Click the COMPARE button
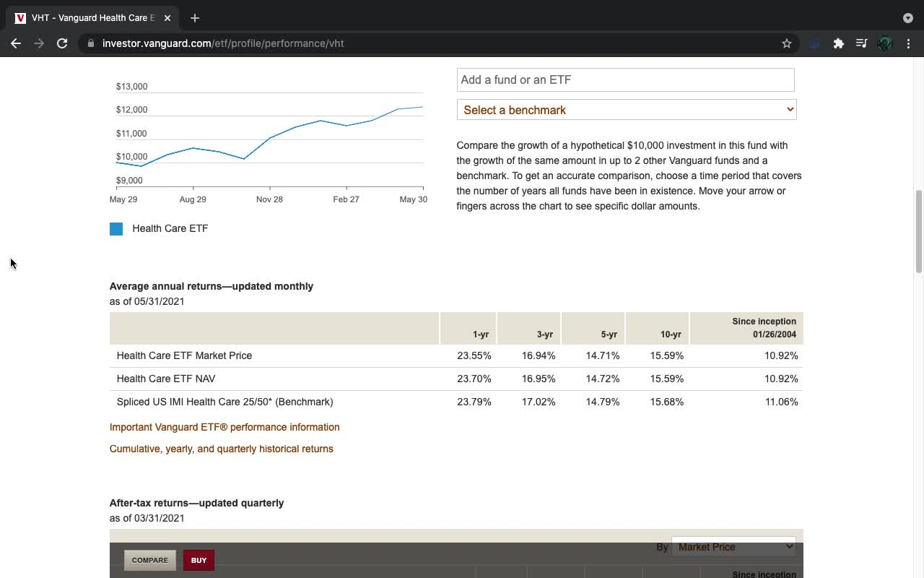 tap(150, 560)
